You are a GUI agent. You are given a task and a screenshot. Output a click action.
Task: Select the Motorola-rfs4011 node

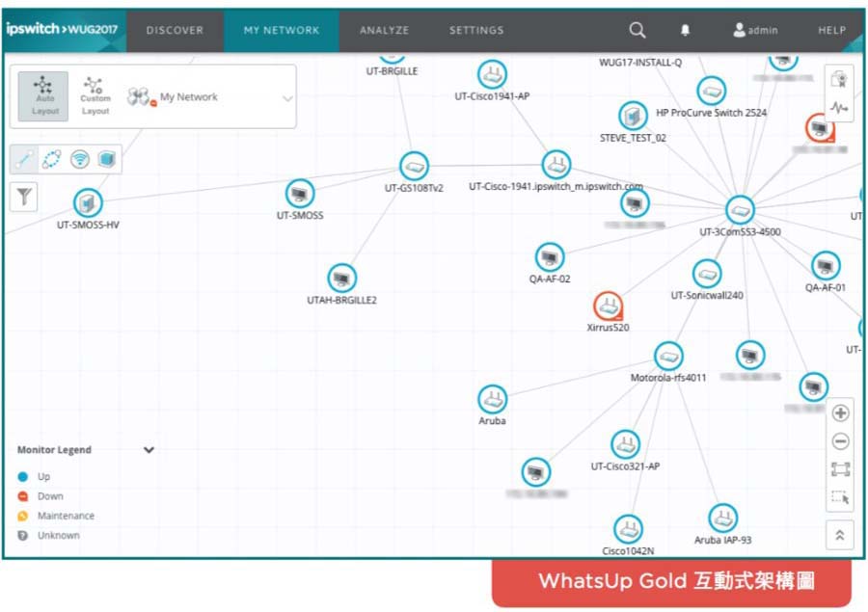[668, 356]
